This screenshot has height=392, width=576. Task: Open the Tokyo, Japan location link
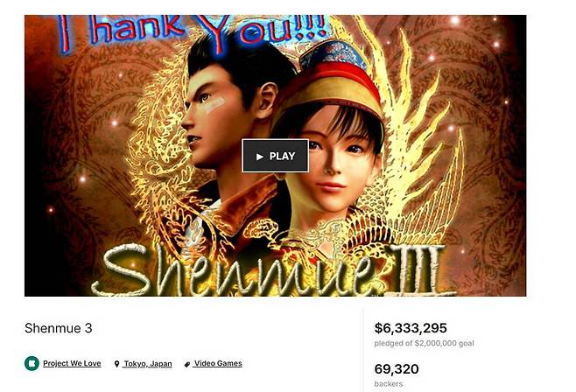click(x=148, y=364)
